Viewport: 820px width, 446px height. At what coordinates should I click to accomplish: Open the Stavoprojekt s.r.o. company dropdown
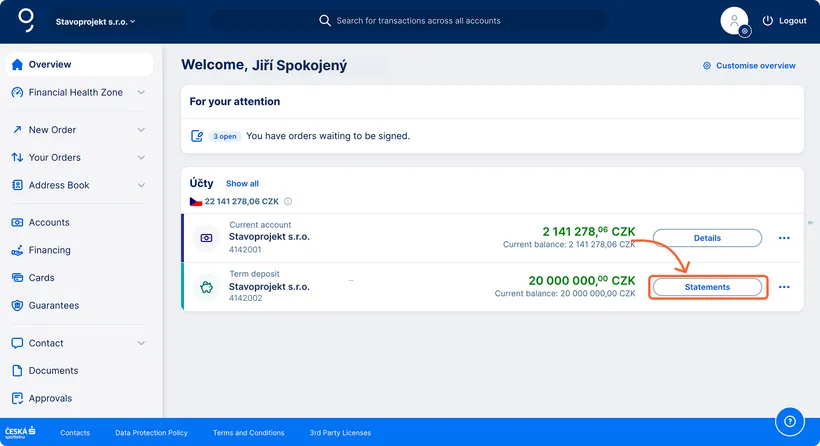coord(96,21)
